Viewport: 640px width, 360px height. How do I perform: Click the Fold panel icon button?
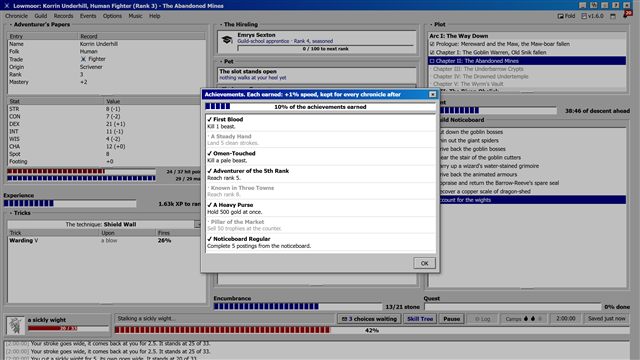coord(566,16)
